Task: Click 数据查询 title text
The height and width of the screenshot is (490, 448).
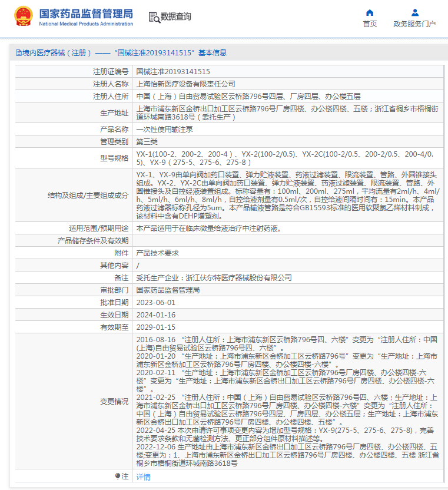Action: (x=175, y=16)
